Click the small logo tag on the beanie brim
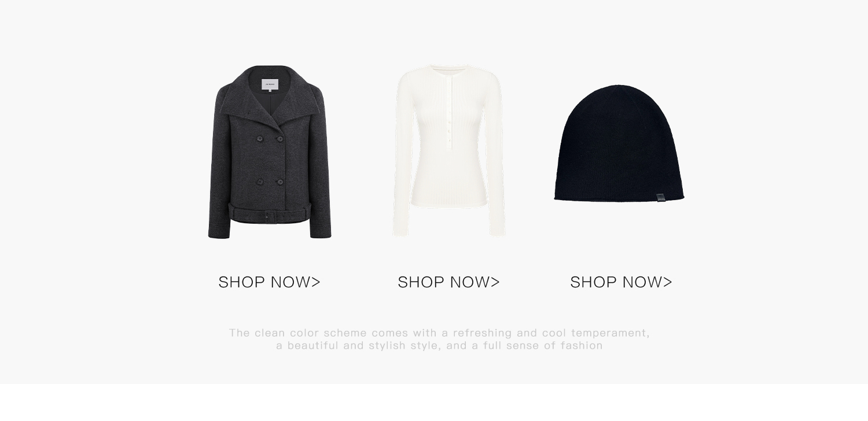The height and width of the screenshot is (421, 868). pyautogui.click(x=660, y=198)
